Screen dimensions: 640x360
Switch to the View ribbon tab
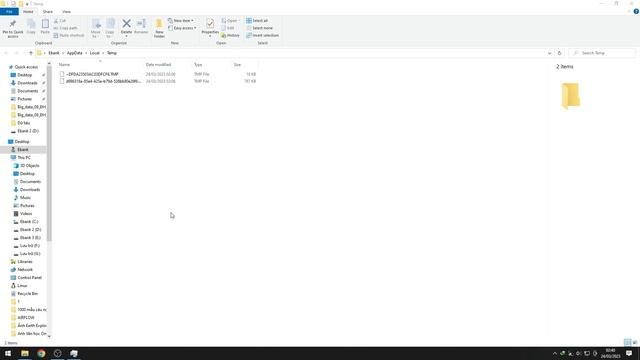tap(66, 11)
